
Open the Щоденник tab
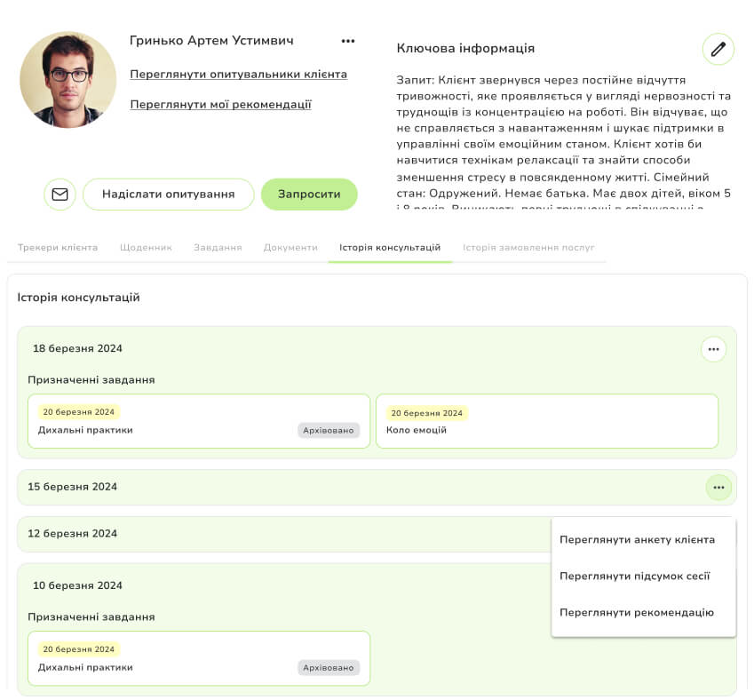tap(146, 248)
